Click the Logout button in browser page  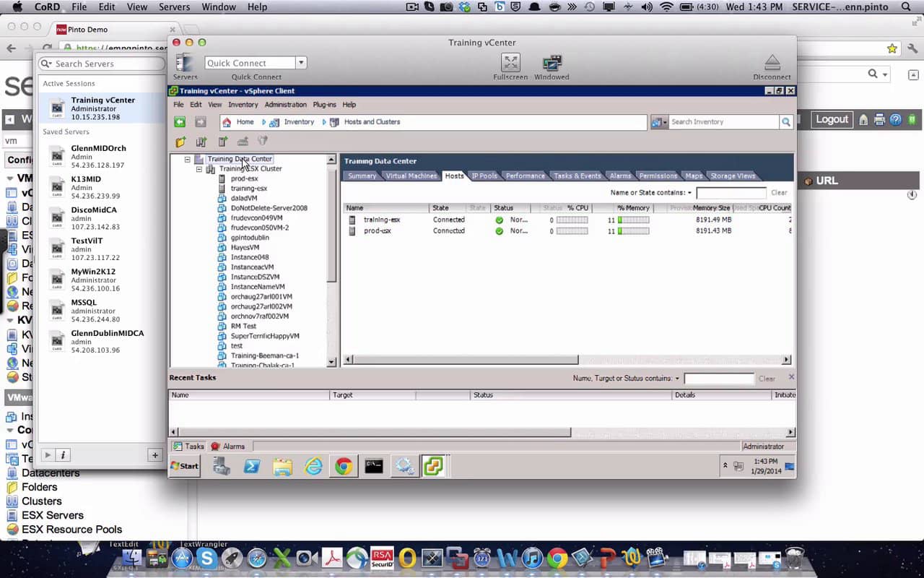pyautogui.click(x=832, y=120)
